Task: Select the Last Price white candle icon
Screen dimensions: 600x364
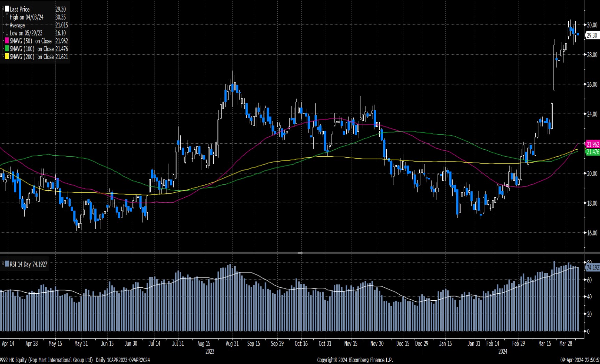Action: click(x=6, y=9)
